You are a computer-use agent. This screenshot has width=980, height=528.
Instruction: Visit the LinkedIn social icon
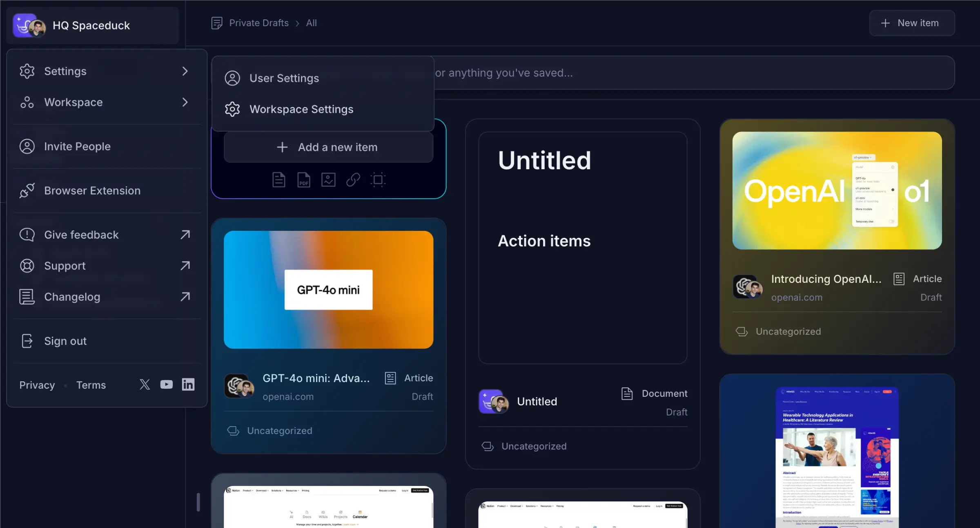[188, 384]
